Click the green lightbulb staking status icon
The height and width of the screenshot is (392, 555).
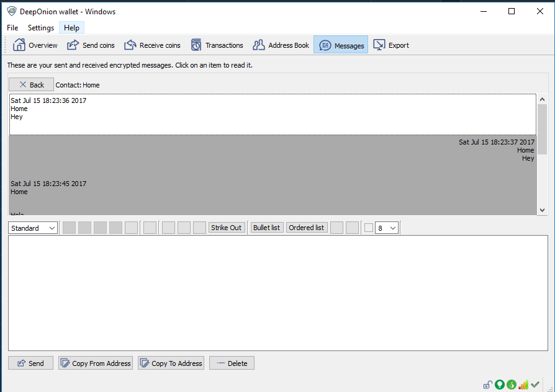click(x=499, y=385)
